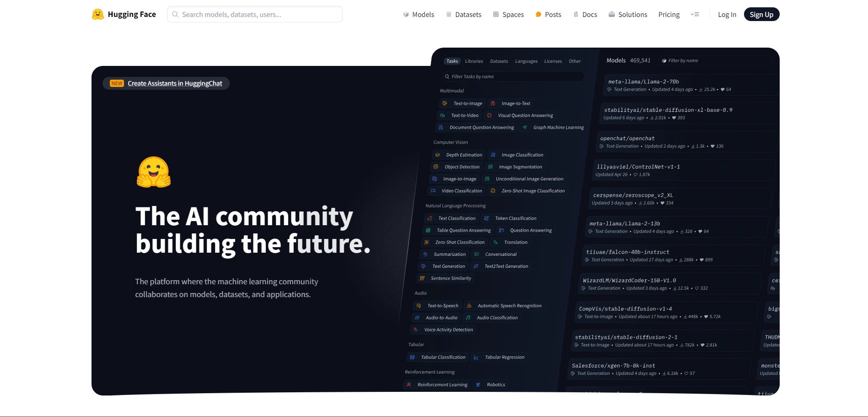This screenshot has height=417, width=868.
Task: Click the 'Sentence Similarity' task chip
Action: [445, 278]
